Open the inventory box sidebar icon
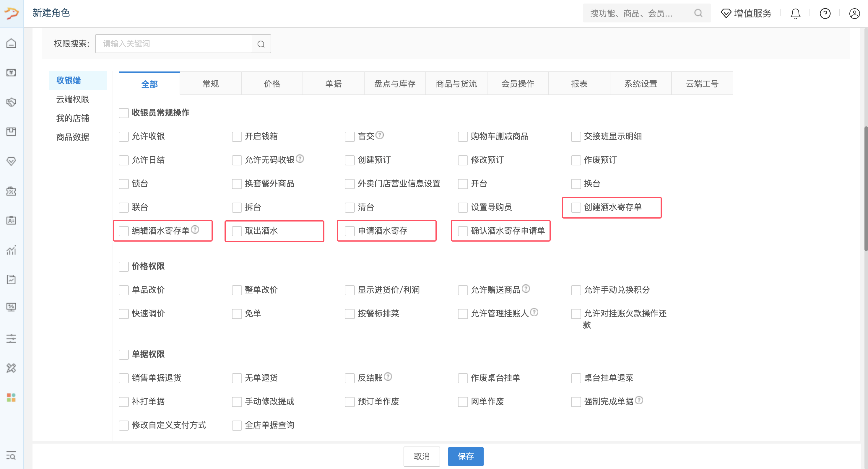Image resolution: width=868 pixels, height=469 pixels. tap(12, 132)
